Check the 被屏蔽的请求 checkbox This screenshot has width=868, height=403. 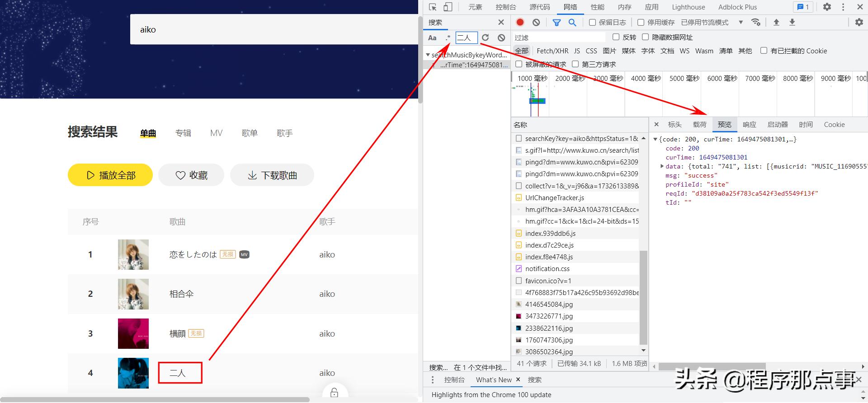coord(519,64)
